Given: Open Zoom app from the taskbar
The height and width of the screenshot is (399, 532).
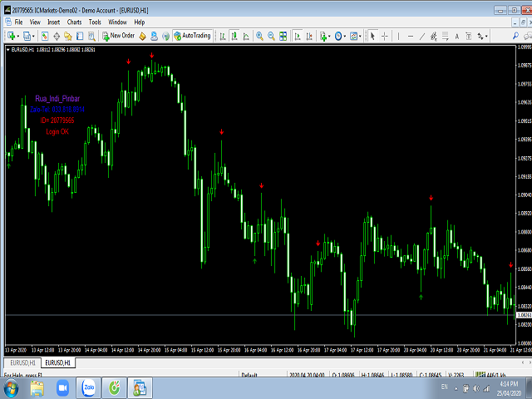Looking at the screenshot, I should pyautogui.click(x=87, y=387).
